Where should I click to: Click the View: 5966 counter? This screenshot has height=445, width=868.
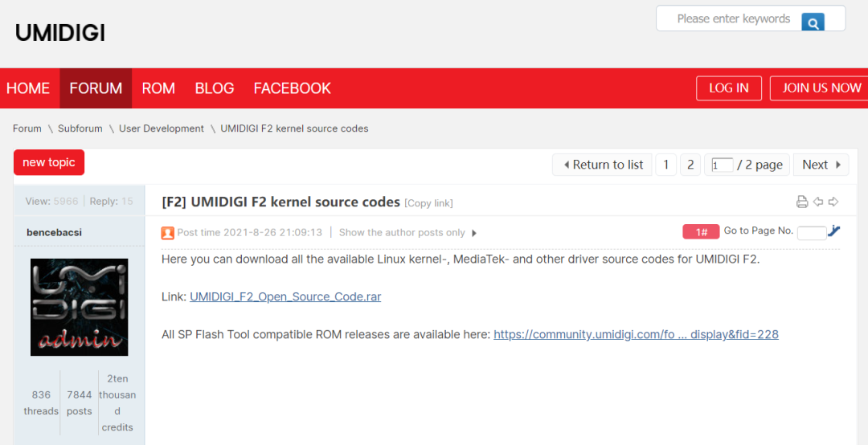pyautogui.click(x=51, y=201)
